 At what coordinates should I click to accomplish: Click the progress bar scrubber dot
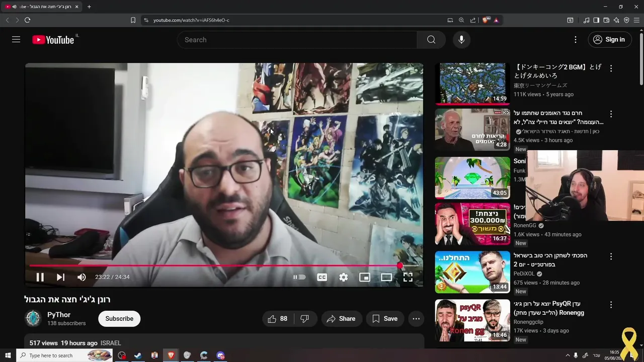click(x=399, y=265)
